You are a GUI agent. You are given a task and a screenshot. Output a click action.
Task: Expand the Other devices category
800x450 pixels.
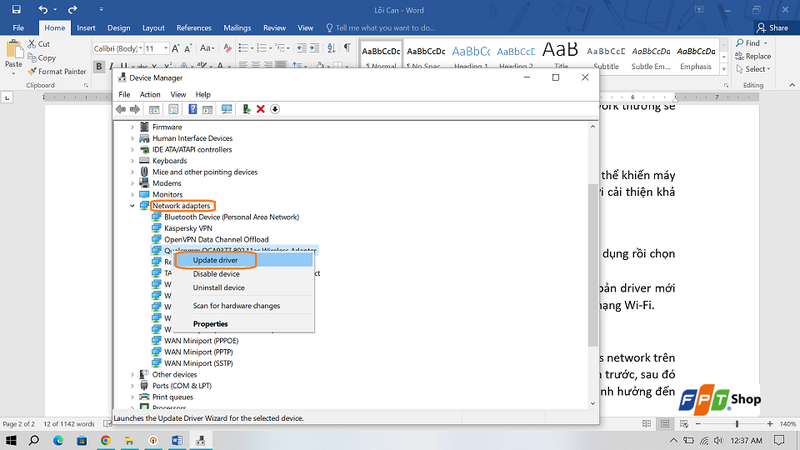pos(132,374)
